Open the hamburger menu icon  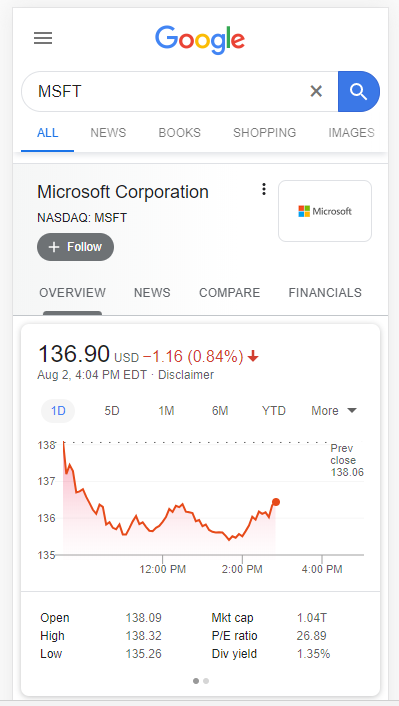pos(43,38)
